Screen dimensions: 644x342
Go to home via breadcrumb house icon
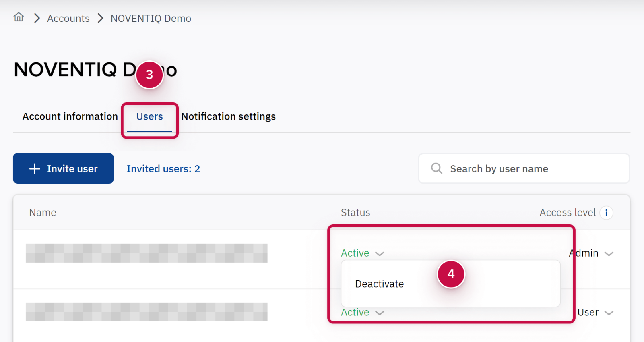click(x=19, y=17)
